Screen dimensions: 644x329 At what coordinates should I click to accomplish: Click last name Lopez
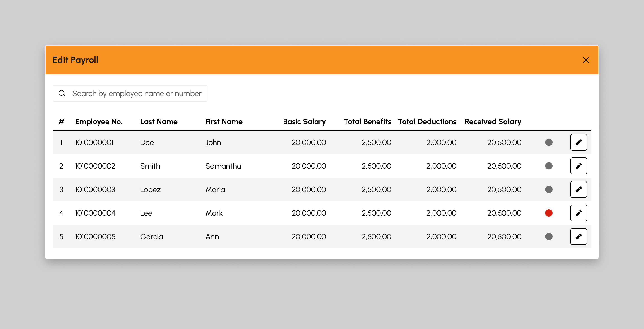(150, 190)
